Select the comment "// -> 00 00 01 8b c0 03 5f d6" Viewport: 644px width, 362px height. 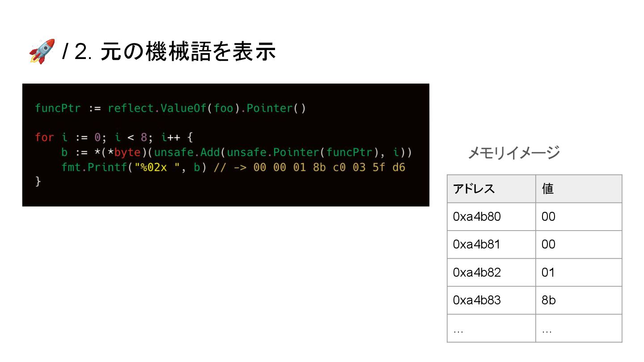tap(309, 168)
